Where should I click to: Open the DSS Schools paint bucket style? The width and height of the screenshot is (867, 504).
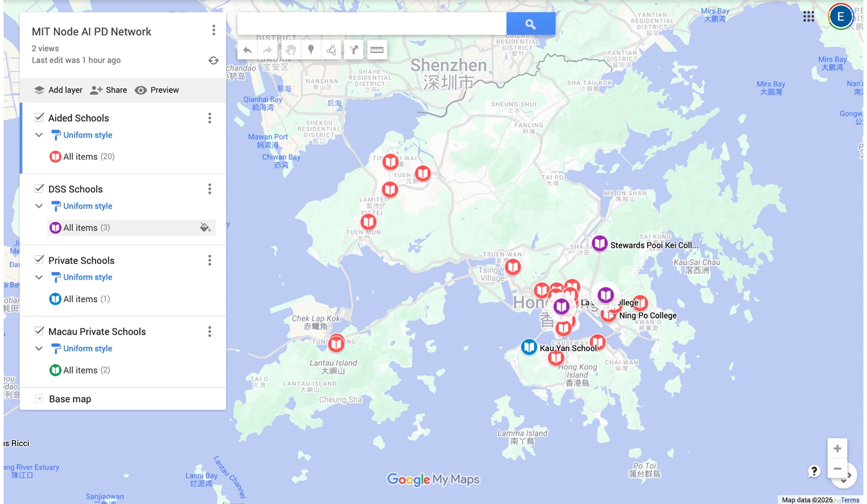tap(205, 228)
